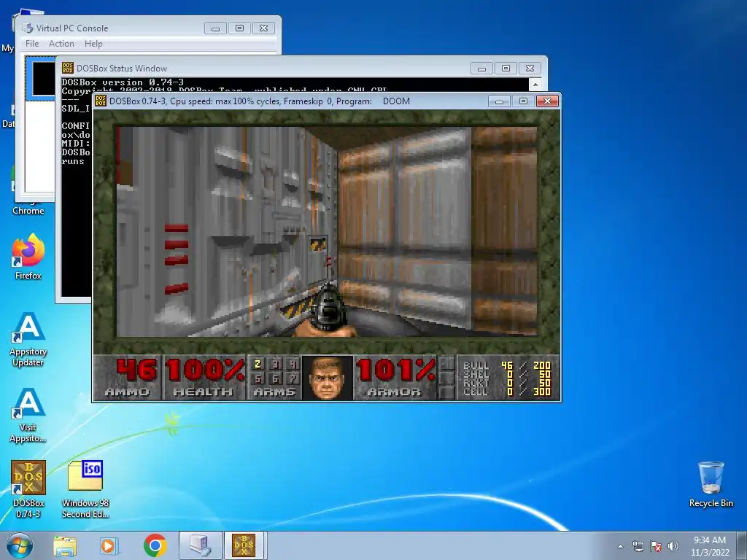Maximize the DOSBox Status Window

[x=506, y=68]
